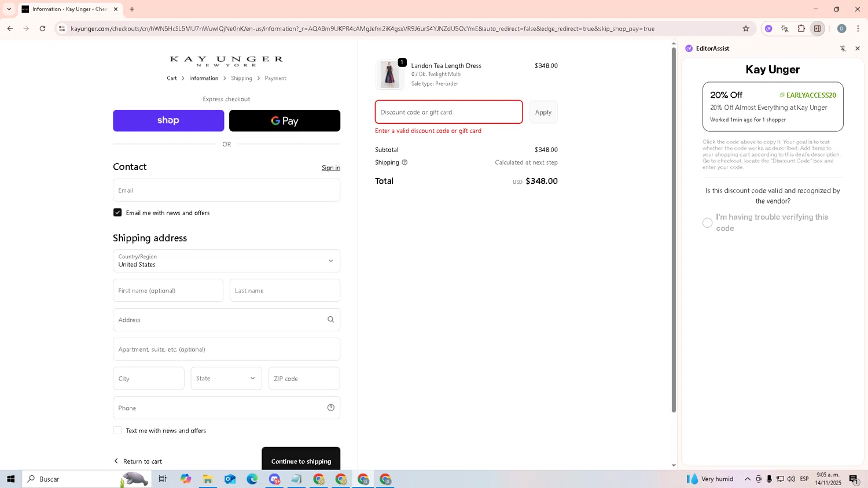The image size is (868, 488).
Task: Check "Text me with news and offers"
Action: coord(117,430)
